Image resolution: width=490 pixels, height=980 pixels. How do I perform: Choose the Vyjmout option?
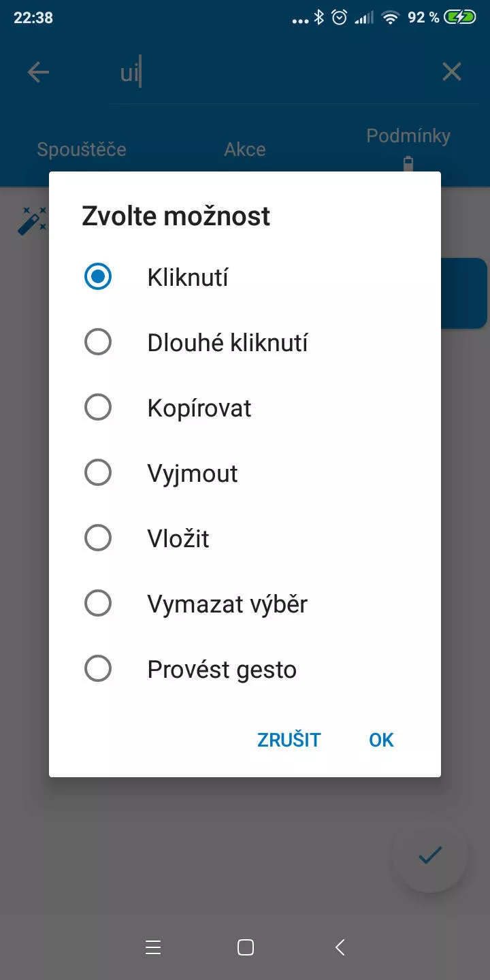245,473
